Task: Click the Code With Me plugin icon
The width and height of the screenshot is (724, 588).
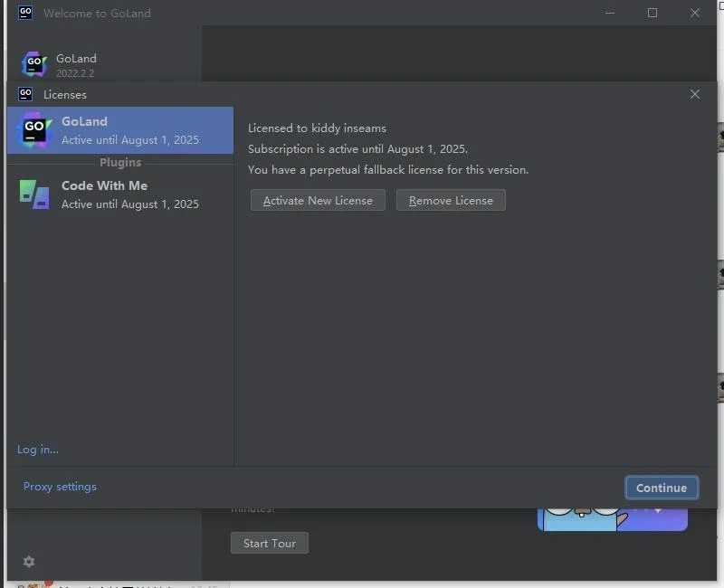Action: click(34, 194)
